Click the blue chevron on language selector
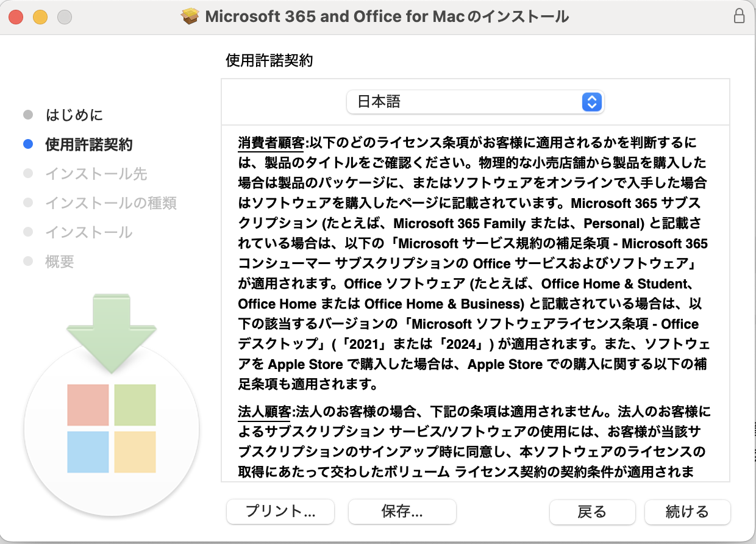This screenshot has height=544, width=756. [x=592, y=102]
